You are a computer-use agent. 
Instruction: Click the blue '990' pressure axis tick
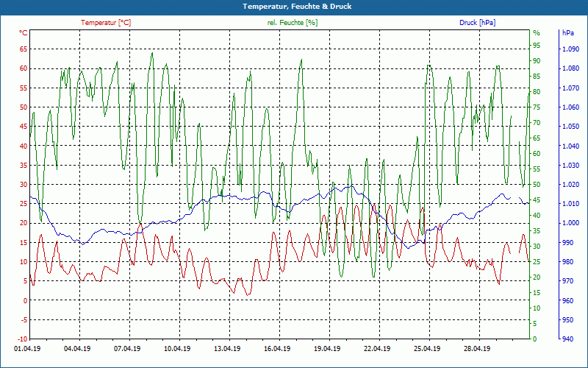(567, 243)
